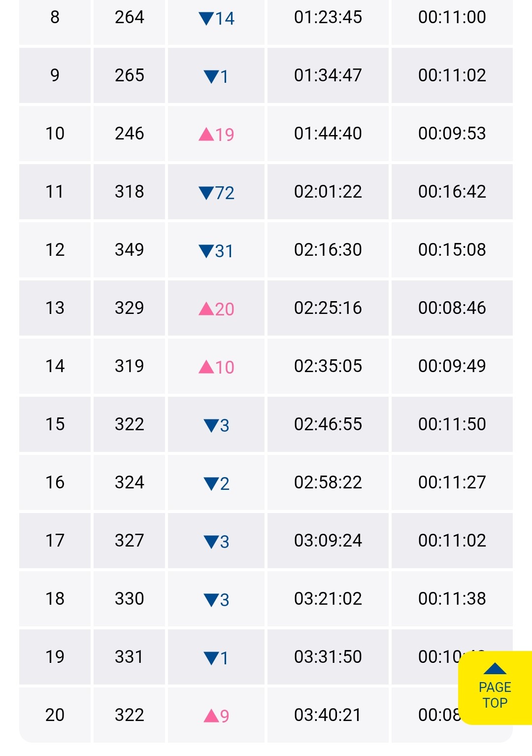
Task: Click rank value 331 in row 19
Action: click(129, 657)
